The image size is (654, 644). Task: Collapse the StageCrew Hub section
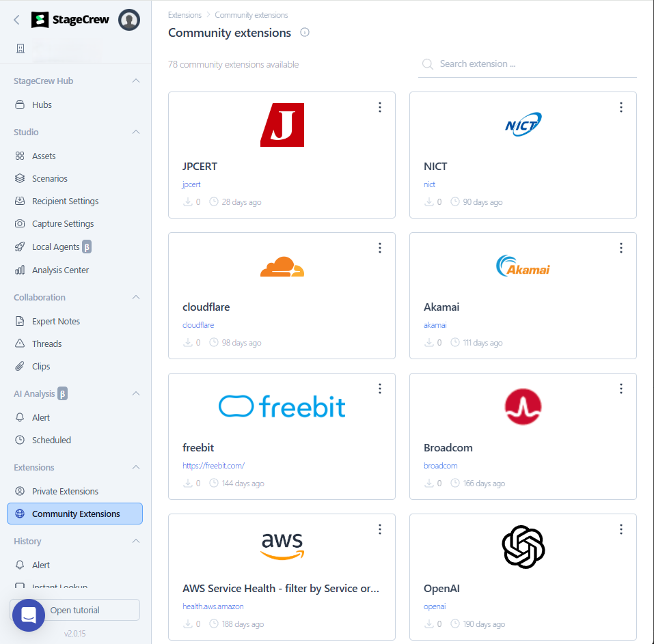(x=136, y=81)
